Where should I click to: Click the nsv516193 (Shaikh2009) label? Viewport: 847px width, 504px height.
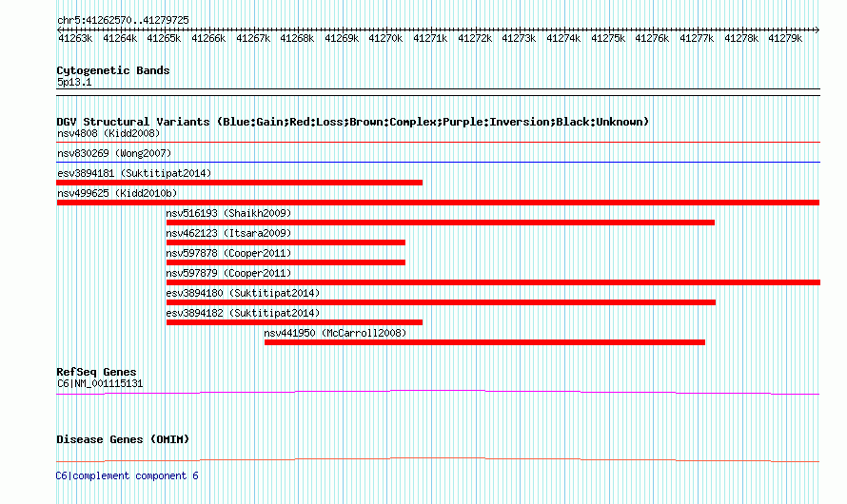tap(228, 213)
